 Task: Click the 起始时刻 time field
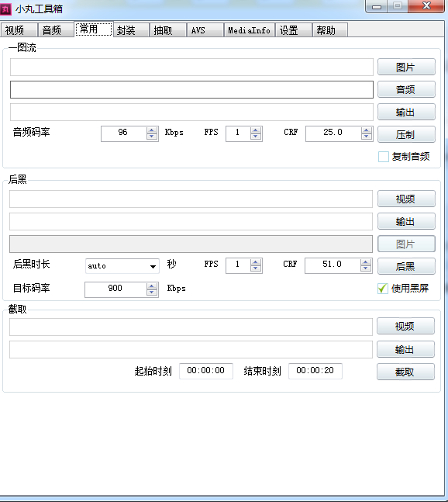(x=206, y=371)
